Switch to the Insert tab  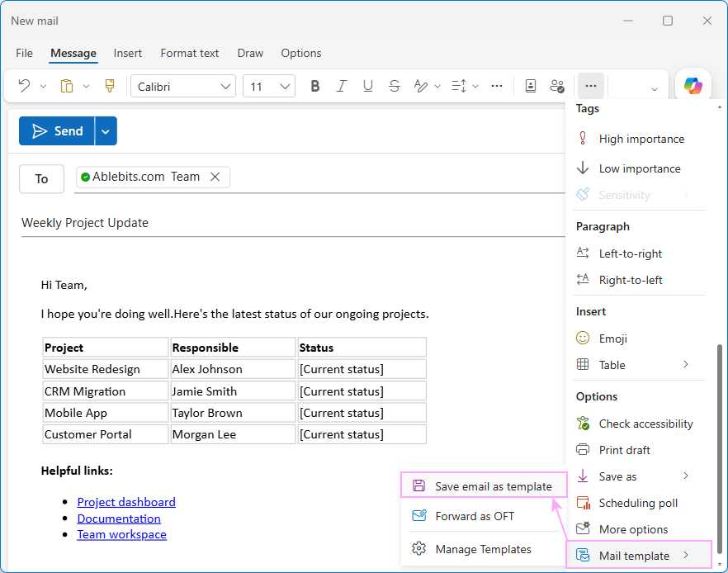click(x=128, y=53)
